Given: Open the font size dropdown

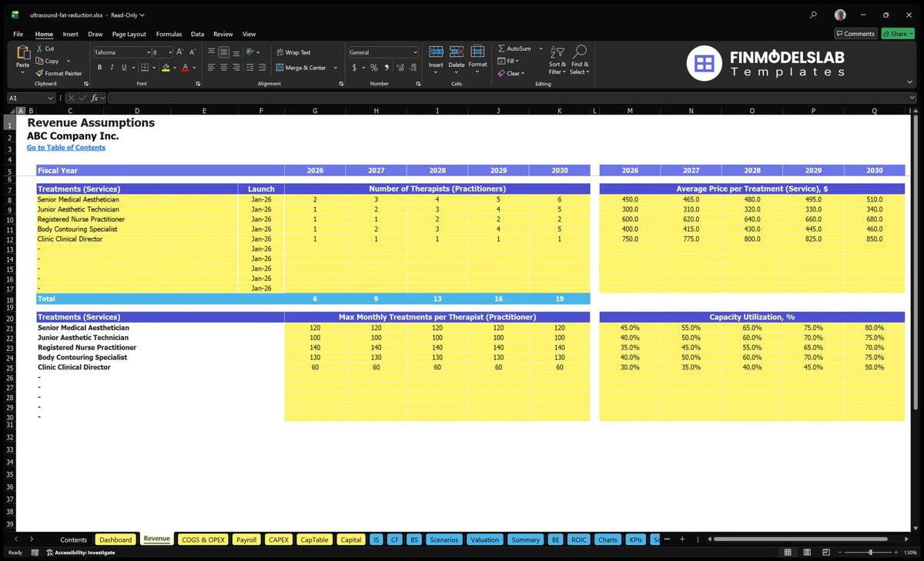Looking at the screenshot, I should (170, 52).
